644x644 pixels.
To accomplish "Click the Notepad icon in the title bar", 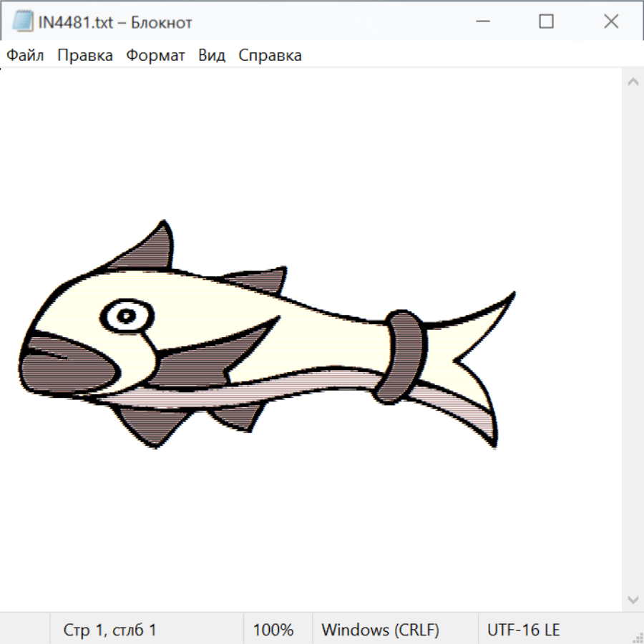I will point(22,22).
